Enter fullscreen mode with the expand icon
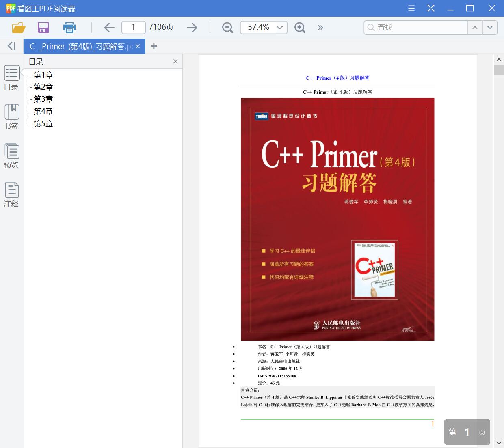This screenshot has width=504, height=448. (431, 8)
